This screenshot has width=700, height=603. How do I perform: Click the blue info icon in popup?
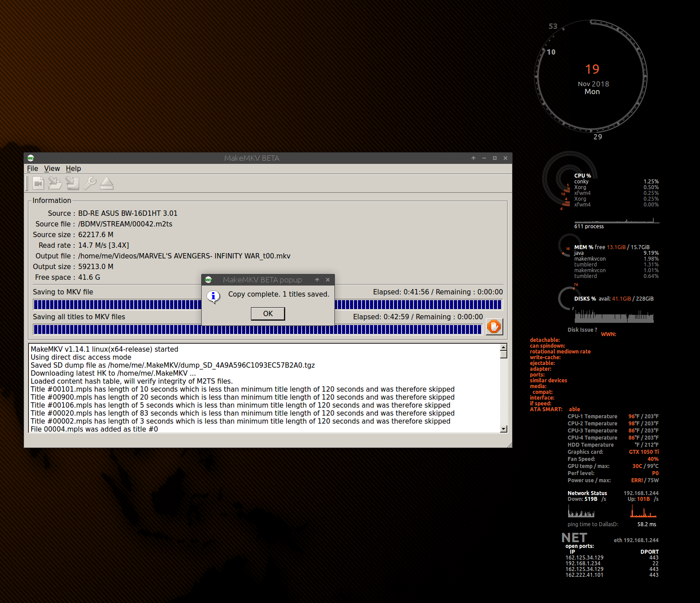click(x=213, y=297)
